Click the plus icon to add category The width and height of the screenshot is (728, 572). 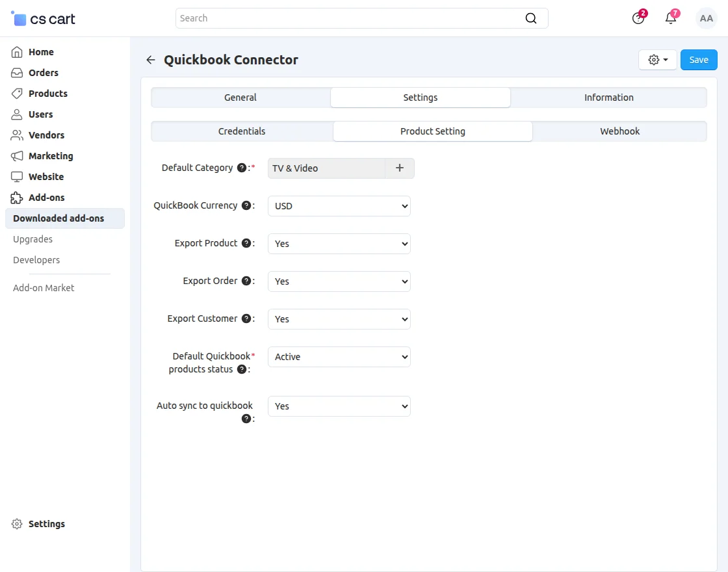[400, 168]
